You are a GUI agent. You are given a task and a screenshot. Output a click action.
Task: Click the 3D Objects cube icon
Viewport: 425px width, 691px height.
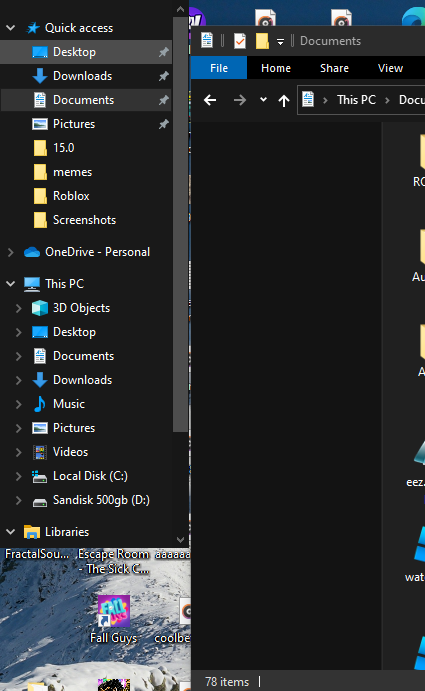pos(40,308)
